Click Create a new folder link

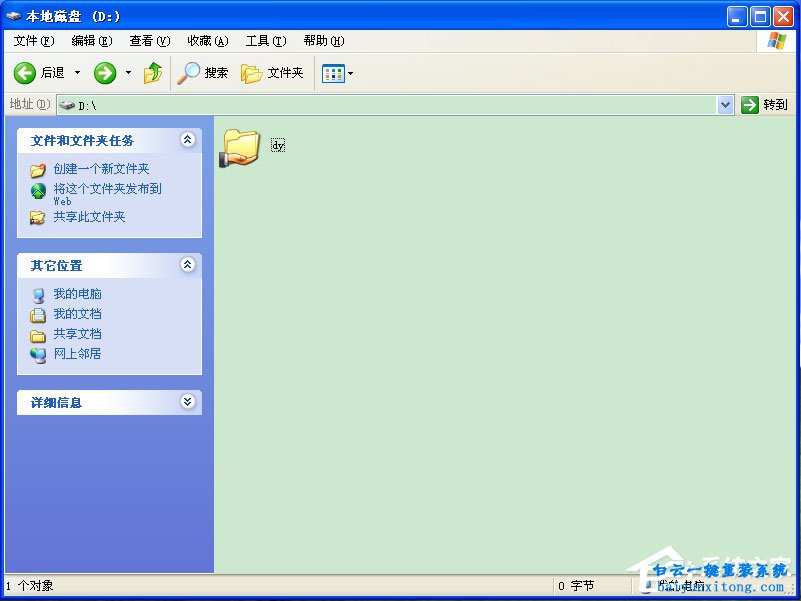[x=101, y=169]
